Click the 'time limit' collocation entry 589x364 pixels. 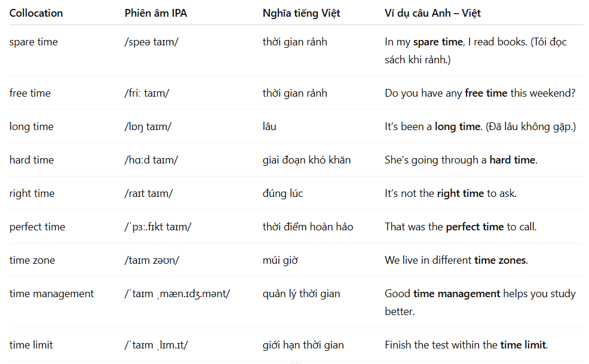click(x=31, y=345)
